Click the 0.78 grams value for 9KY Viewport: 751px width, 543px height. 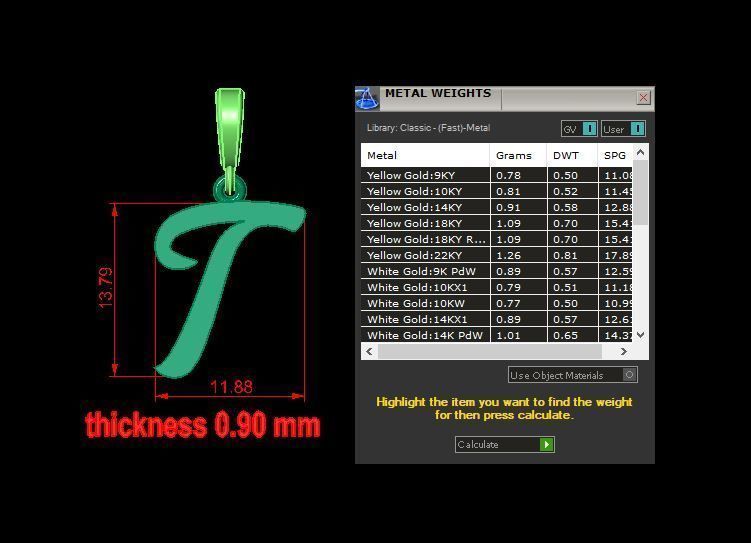point(508,176)
